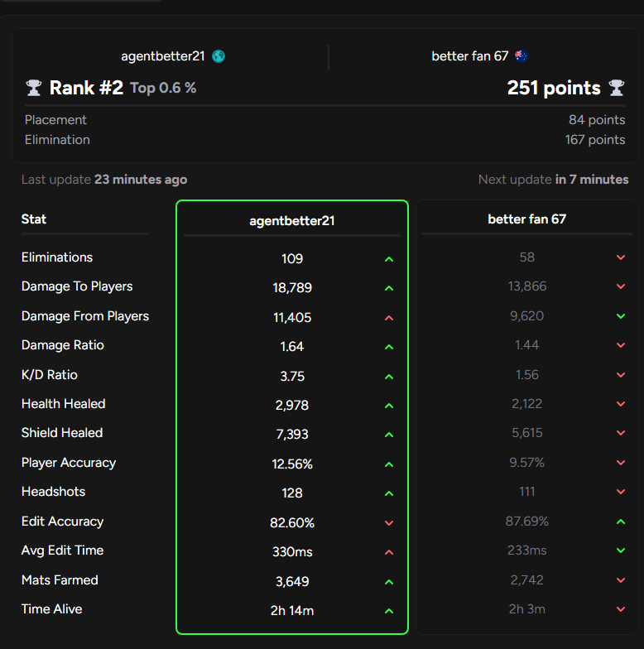
Task: Click the 3.75 K/D value
Action: click(x=292, y=377)
